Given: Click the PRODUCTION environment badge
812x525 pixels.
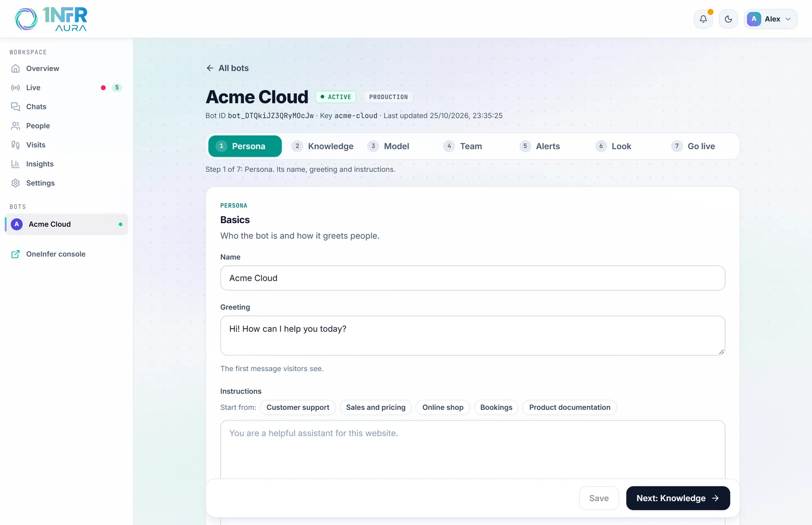Looking at the screenshot, I should tap(388, 97).
